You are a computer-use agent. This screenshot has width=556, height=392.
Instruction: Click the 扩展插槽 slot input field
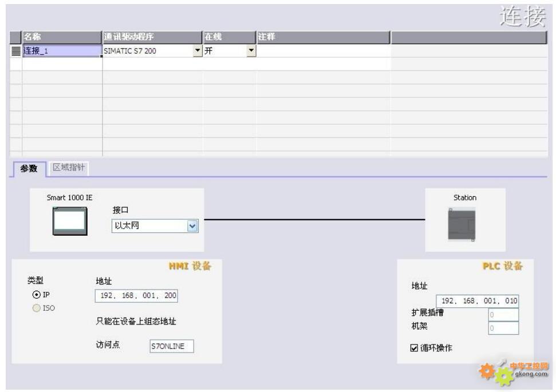(503, 315)
